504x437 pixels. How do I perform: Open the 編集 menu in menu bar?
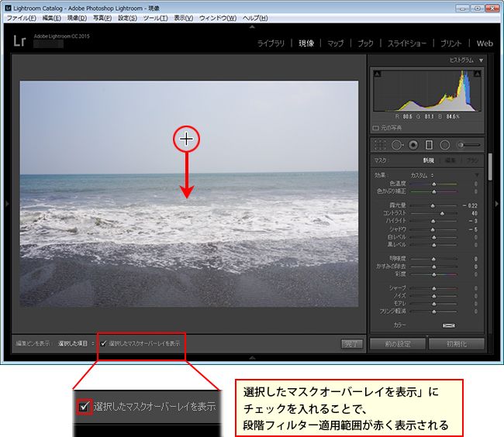(51, 18)
